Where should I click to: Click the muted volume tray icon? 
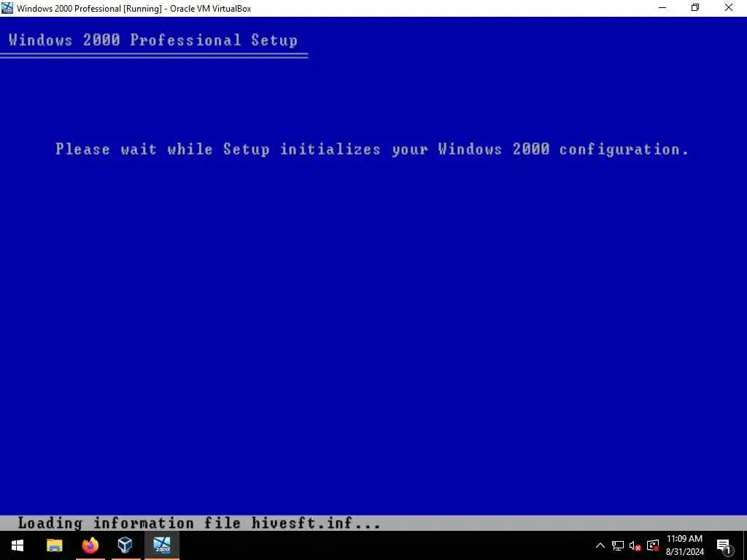635,545
